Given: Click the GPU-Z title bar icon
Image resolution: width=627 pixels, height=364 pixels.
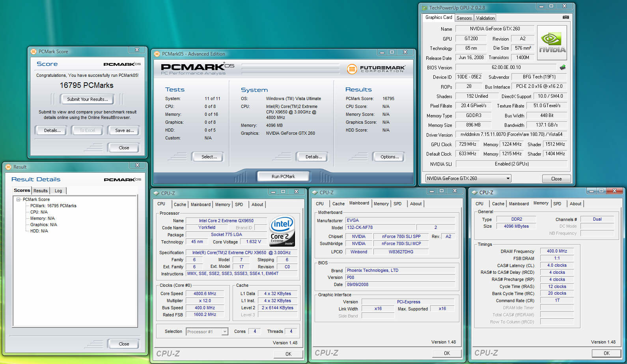Looking at the screenshot, I should click(x=425, y=8).
